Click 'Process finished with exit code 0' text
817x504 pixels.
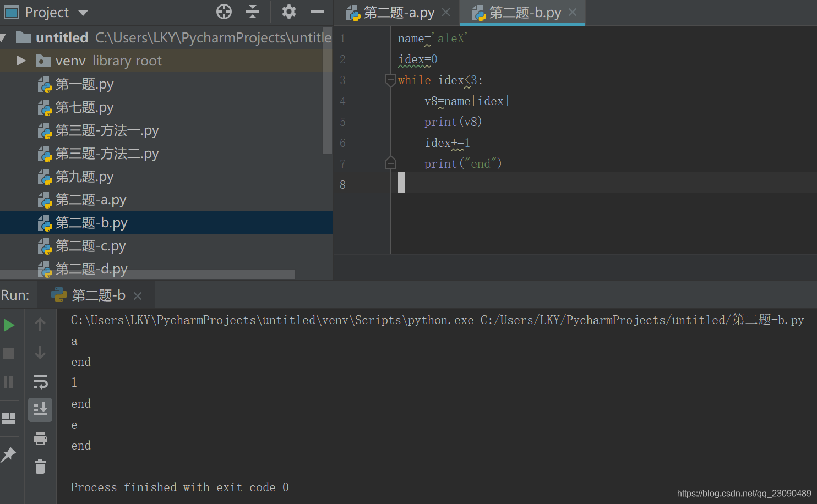[x=180, y=487]
